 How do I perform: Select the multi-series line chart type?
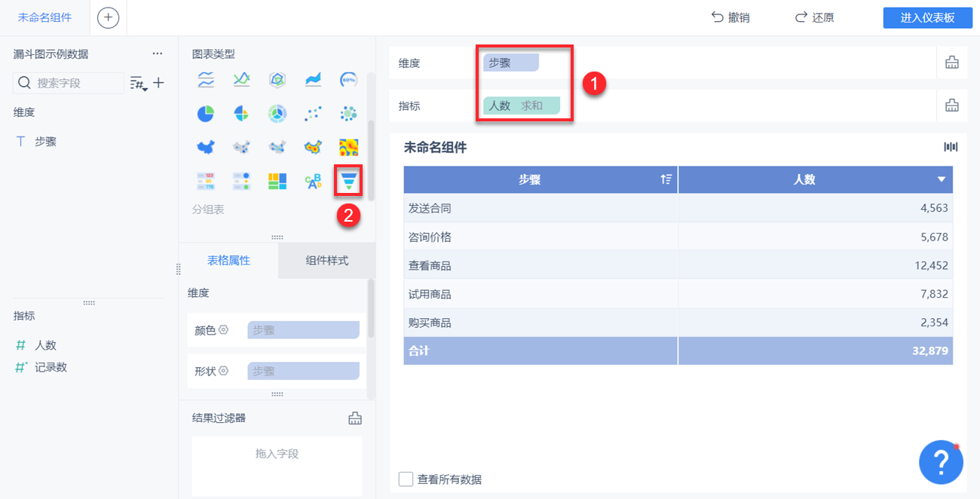206,79
